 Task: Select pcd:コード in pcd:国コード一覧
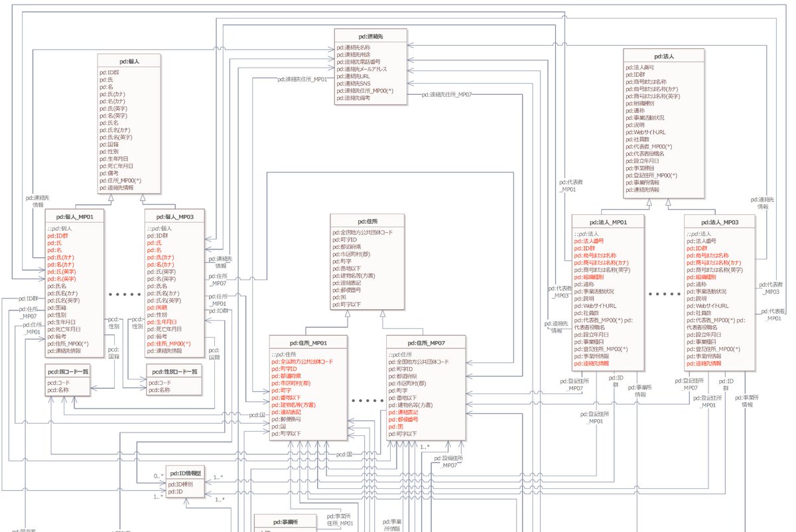click(x=58, y=383)
